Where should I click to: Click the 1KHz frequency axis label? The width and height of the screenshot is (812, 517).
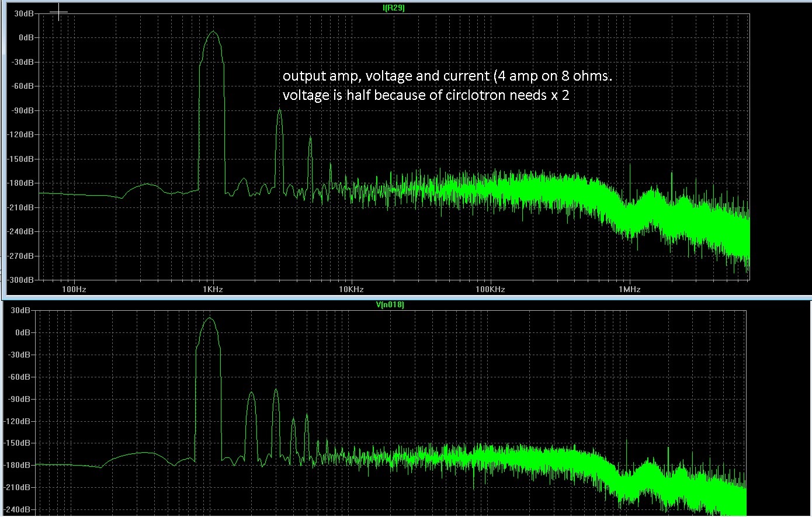point(213,289)
